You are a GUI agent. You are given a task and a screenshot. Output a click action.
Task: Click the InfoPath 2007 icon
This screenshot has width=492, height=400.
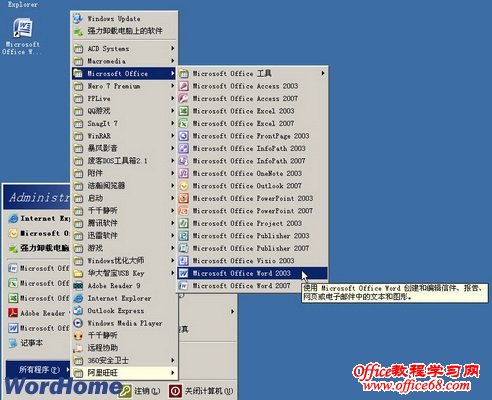[x=184, y=161]
